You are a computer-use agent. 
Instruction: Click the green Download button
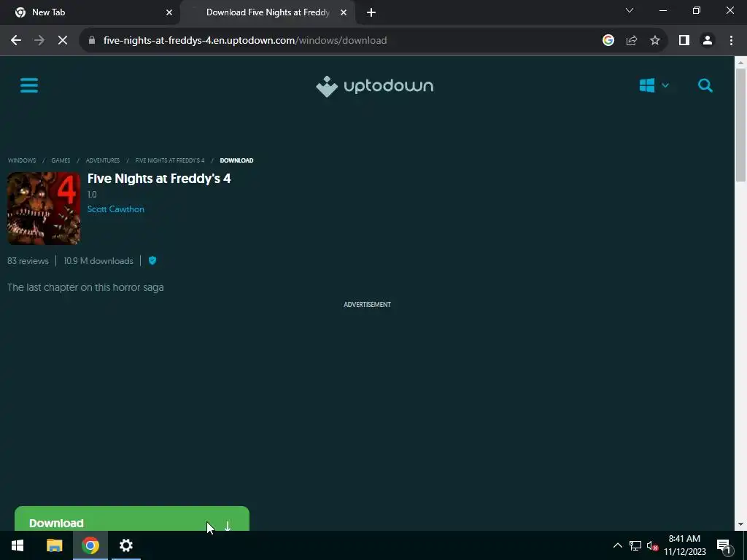pyautogui.click(x=132, y=518)
